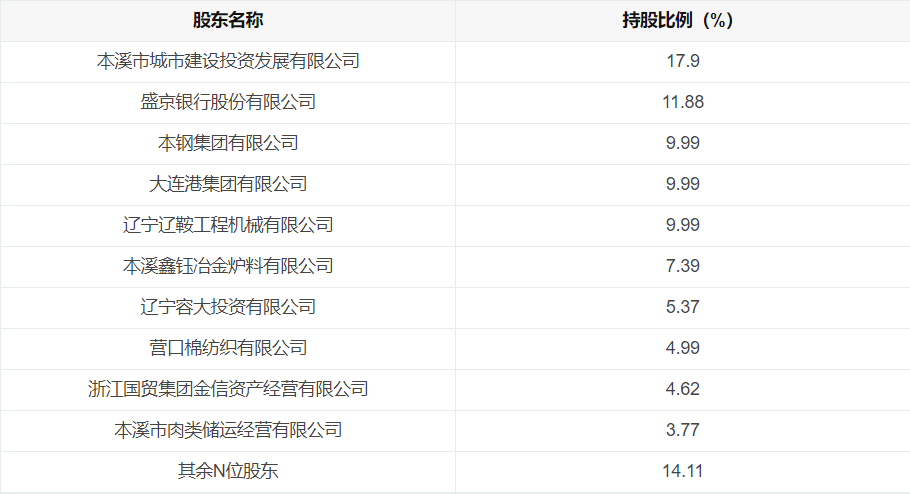Click the 11.88 percentage cell
This screenshot has width=910, height=494.
coord(682,102)
